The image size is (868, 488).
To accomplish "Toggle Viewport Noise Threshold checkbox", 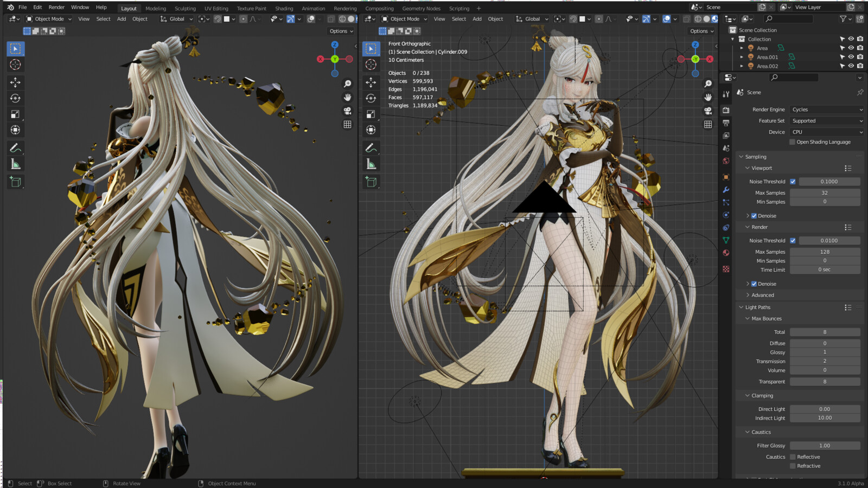I will (793, 182).
